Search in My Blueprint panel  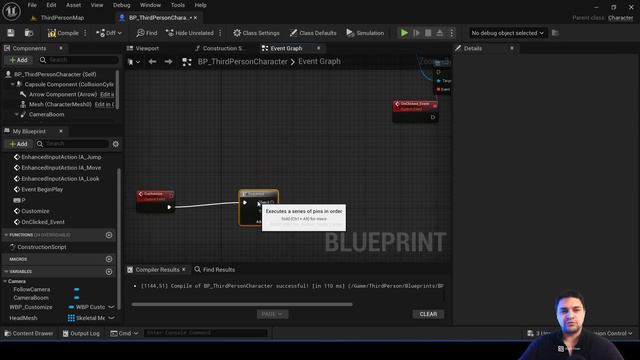tap(73, 144)
